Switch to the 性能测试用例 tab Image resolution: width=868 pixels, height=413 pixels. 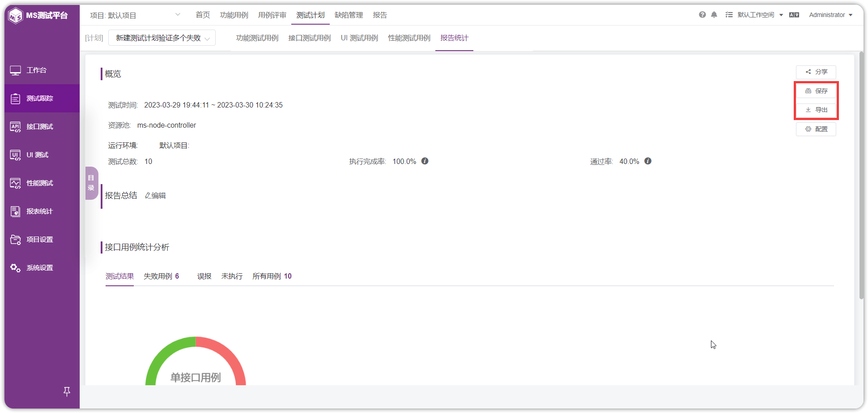click(409, 38)
